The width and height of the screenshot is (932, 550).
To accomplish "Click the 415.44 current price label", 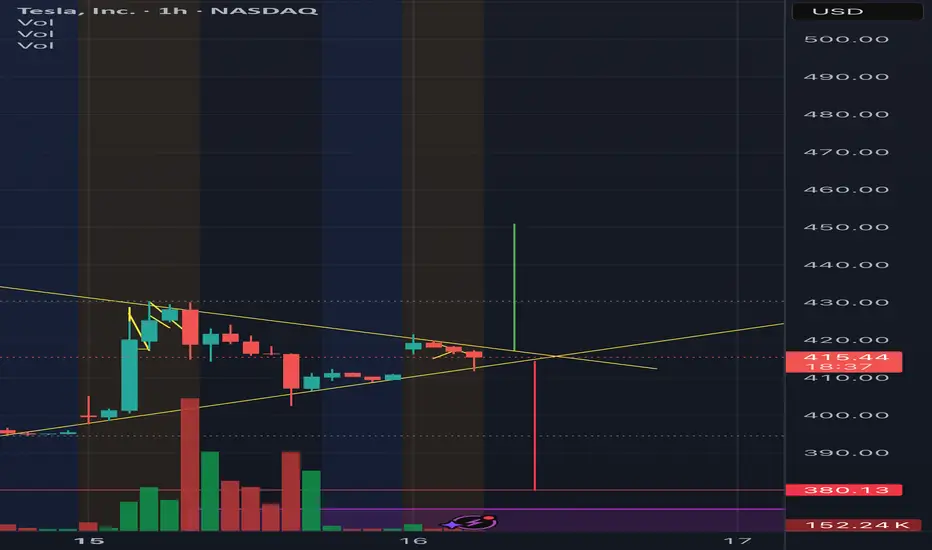I will pyautogui.click(x=846, y=357).
